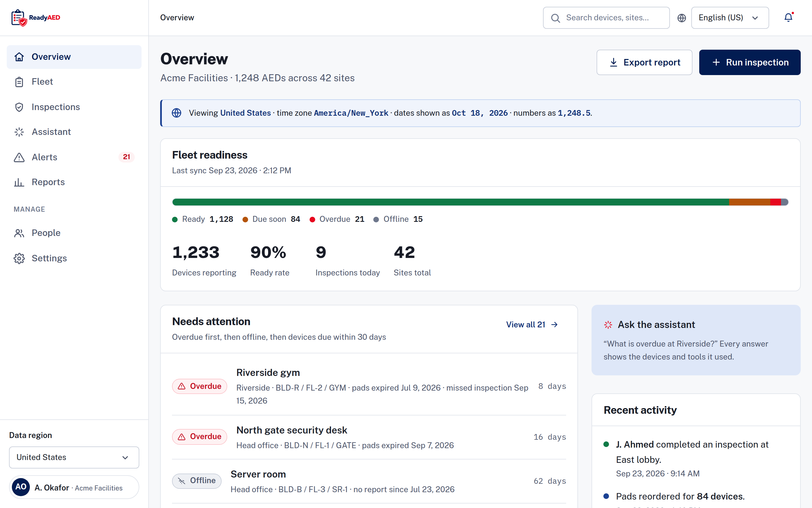Click the gray Offline legend dot
Screen dimensions: 812x508
click(376, 219)
